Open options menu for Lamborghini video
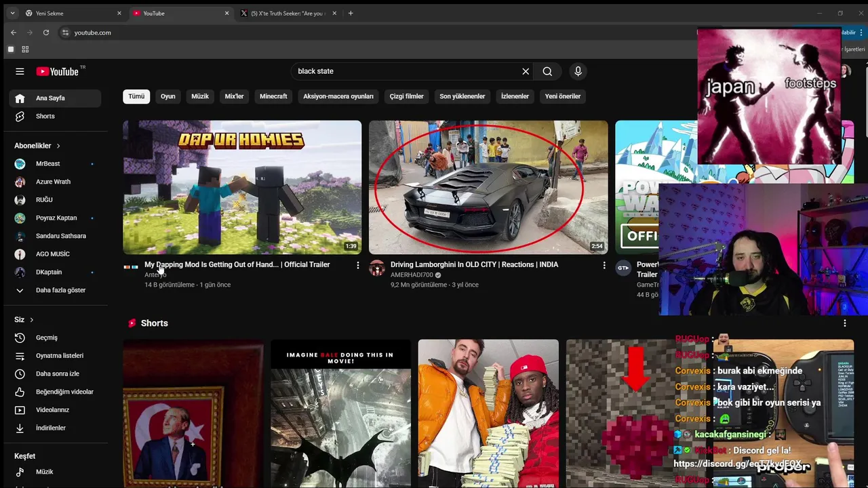 click(604, 265)
